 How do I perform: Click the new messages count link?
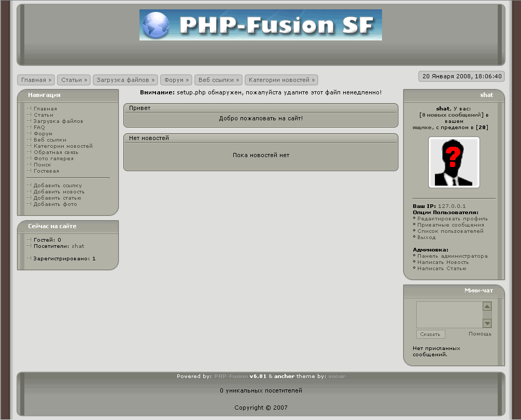point(452,115)
